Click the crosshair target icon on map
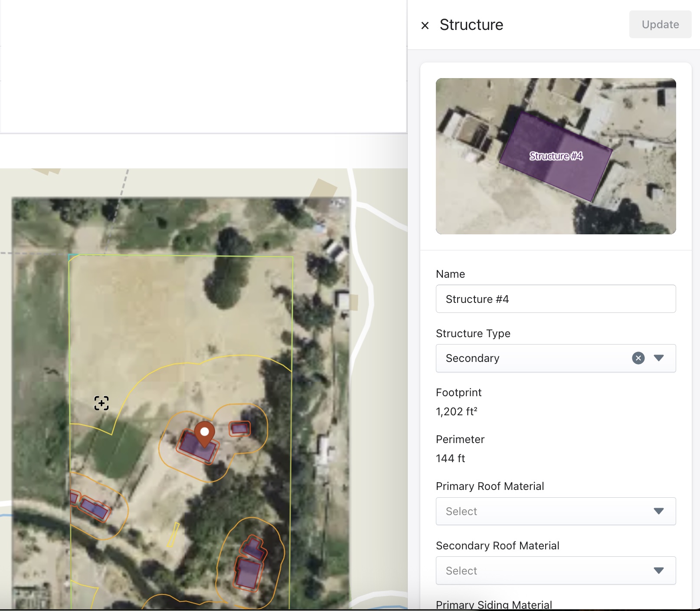 click(101, 403)
